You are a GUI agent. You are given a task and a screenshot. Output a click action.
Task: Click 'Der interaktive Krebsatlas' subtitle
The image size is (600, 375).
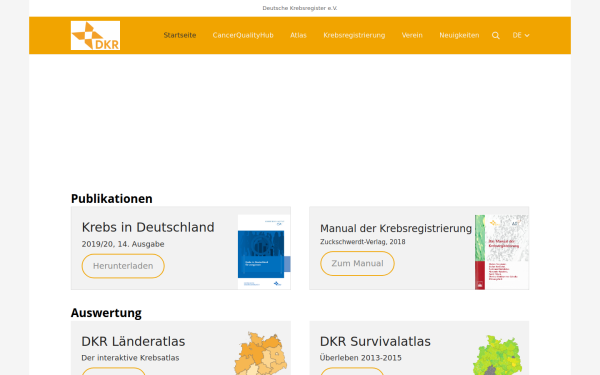point(130,358)
